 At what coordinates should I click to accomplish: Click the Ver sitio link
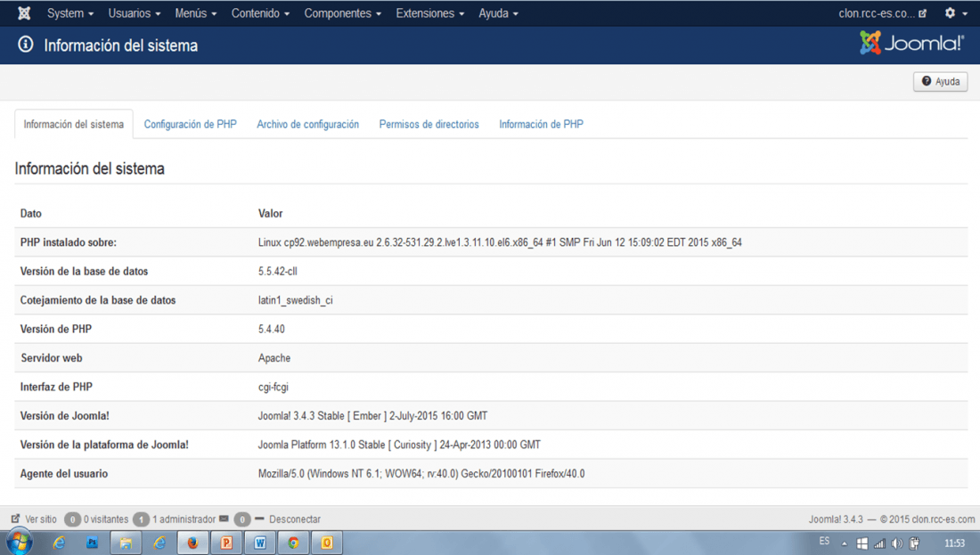[x=41, y=518]
